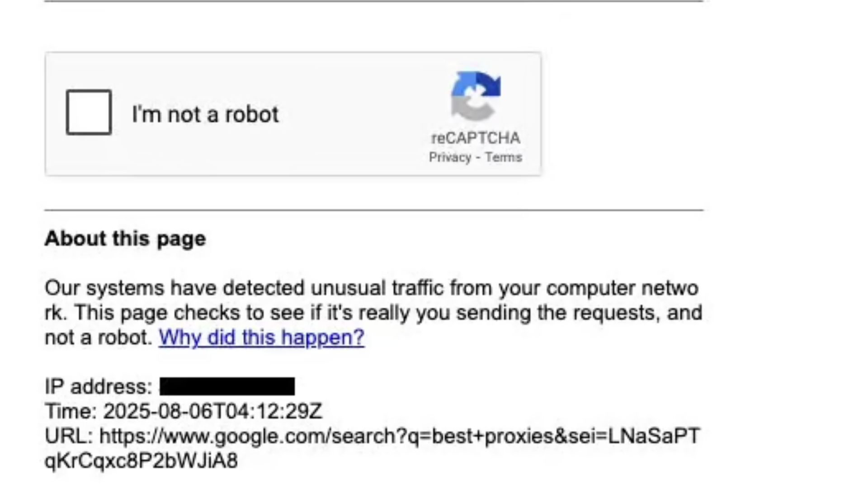Click the "Our systems have detected" sentence
The height and width of the screenshot is (488, 868).
click(x=175, y=288)
